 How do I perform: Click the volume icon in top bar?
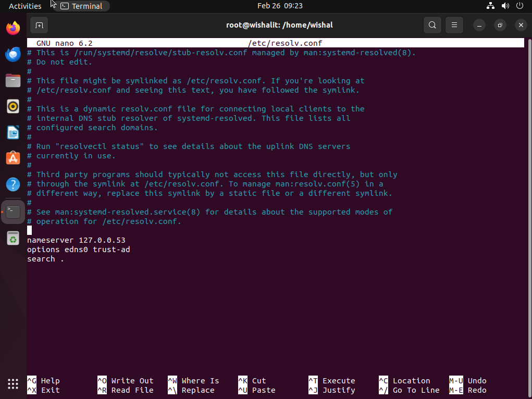tap(505, 6)
